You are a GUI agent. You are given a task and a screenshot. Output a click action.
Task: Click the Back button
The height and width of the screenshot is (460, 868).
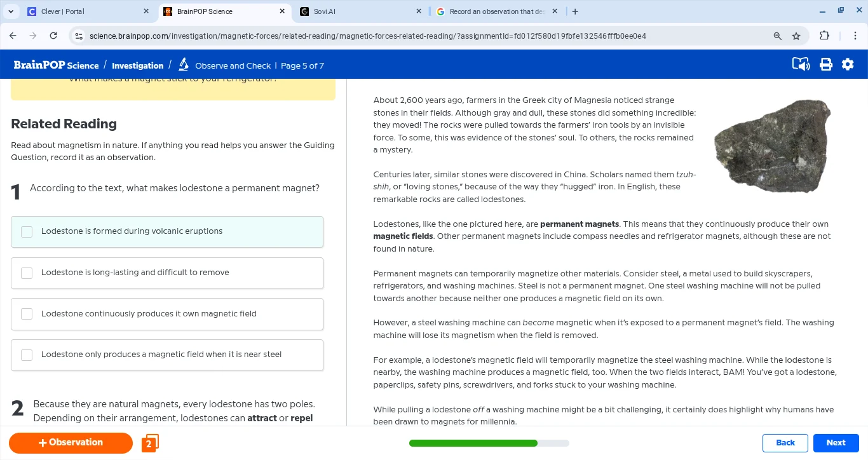coord(785,443)
